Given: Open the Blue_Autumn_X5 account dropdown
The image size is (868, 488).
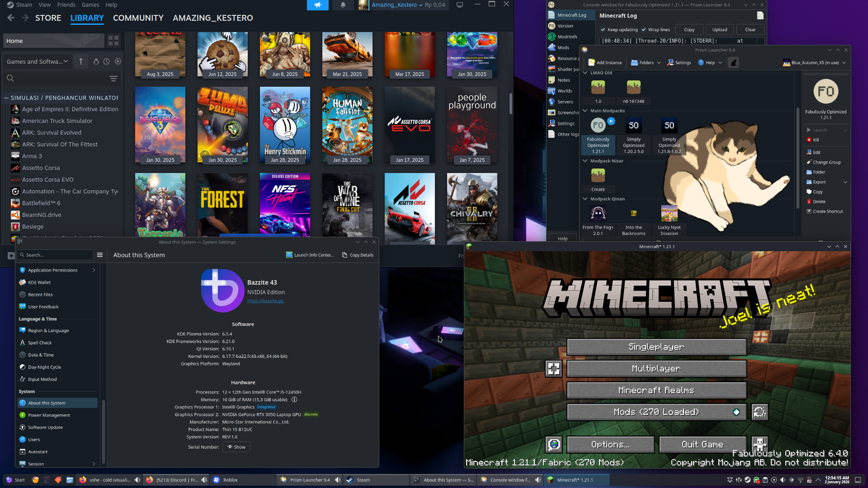Looking at the screenshot, I should [x=843, y=62].
